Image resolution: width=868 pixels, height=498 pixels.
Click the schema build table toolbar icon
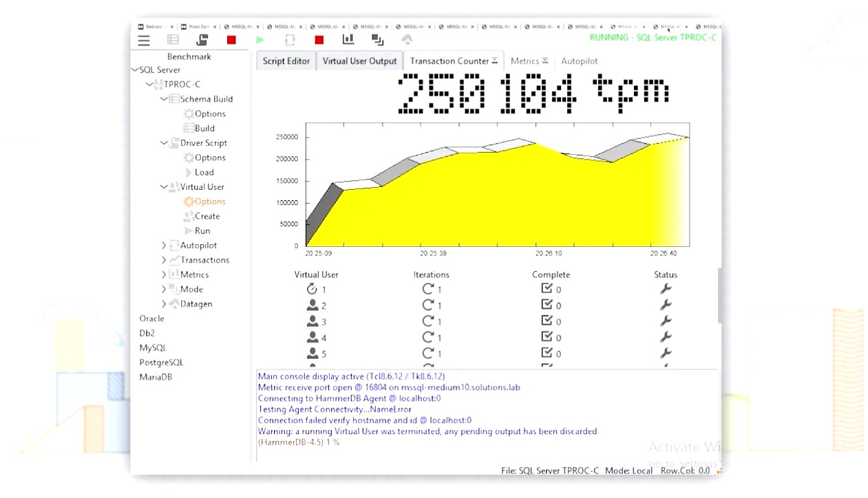pyautogui.click(x=173, y=40)
